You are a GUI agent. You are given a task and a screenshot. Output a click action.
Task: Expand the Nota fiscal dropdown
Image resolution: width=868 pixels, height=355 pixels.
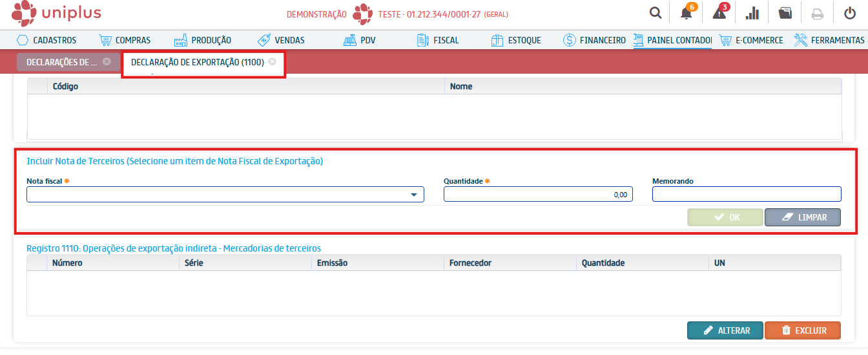(413, 195)
